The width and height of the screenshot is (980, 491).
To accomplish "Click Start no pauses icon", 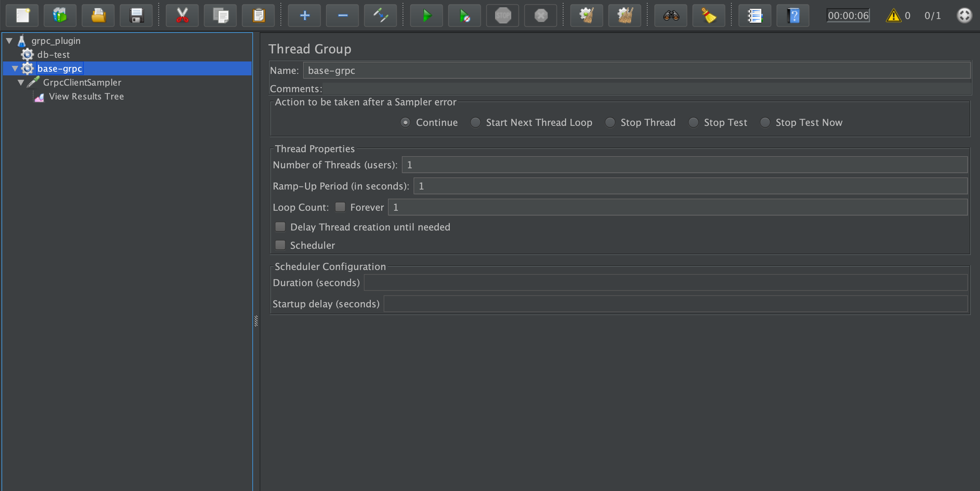I will [x=464, y=16].
